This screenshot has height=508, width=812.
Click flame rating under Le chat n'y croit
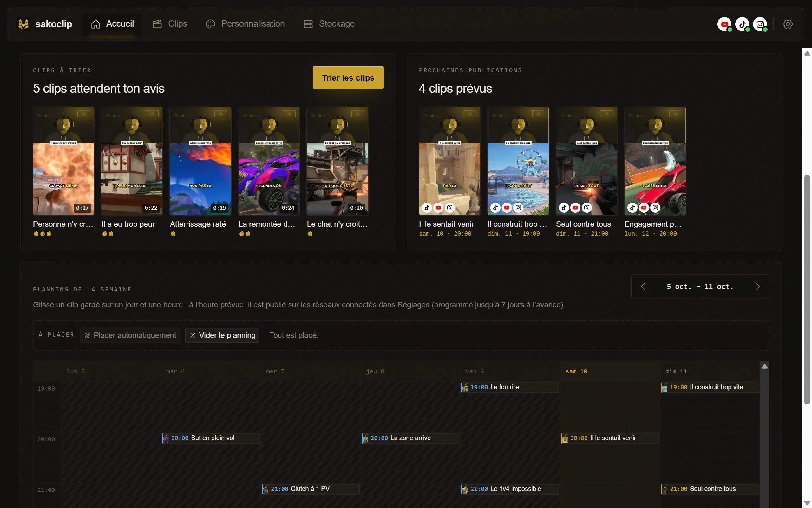310,233
